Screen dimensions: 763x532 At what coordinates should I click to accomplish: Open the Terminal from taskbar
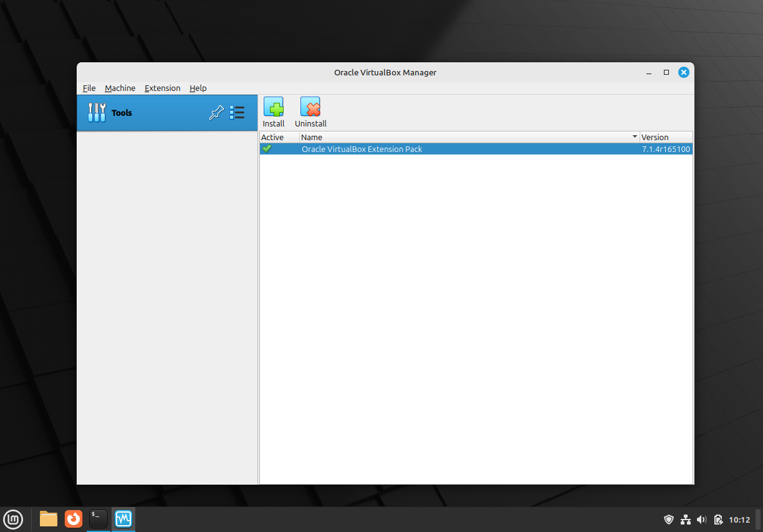pos(98,519)
